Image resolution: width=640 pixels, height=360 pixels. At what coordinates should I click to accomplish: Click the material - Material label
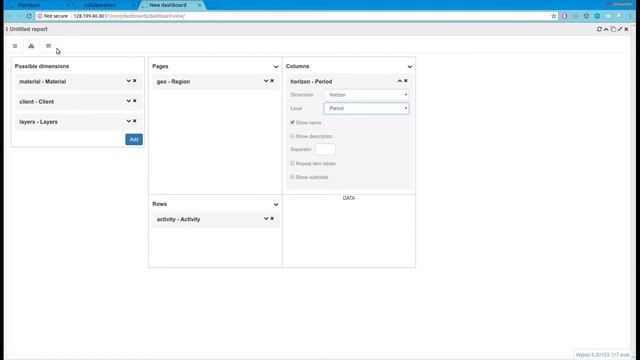(x=42, y=82)
